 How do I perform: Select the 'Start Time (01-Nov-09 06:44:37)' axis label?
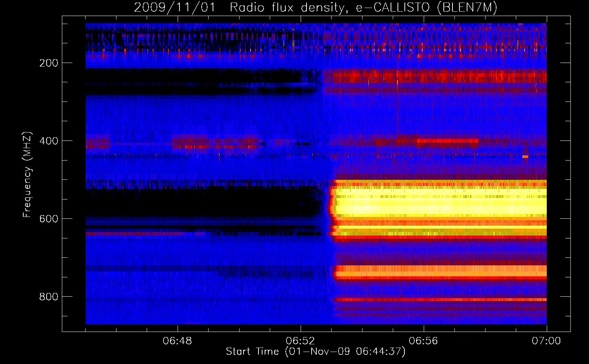[316, 352]
